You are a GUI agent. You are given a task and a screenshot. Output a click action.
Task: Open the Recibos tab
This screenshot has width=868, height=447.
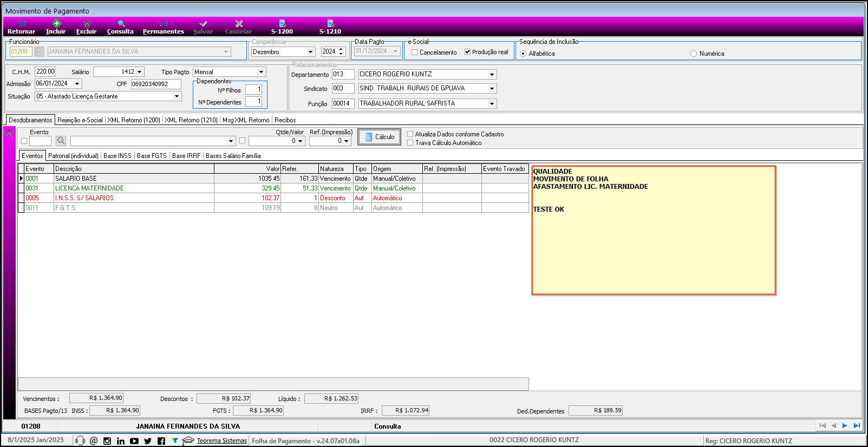[x=285, y=120]
